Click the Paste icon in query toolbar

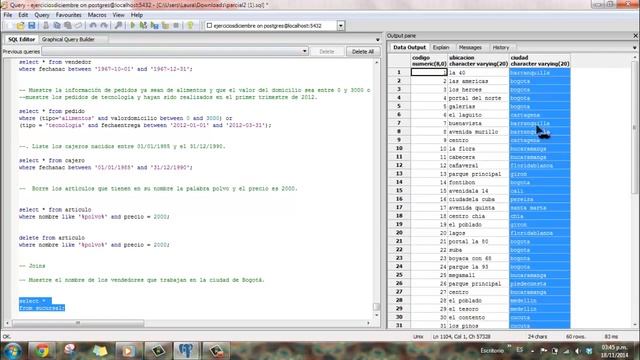(68, 25)
